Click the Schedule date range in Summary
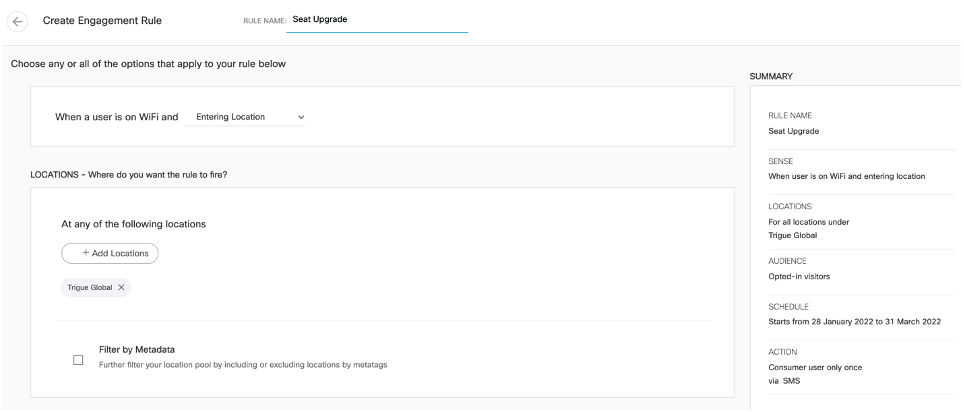Viewport: 964px width, 412px height. (855, 322)
